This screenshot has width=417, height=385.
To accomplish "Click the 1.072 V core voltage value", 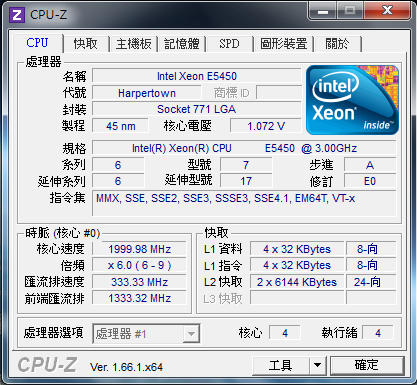I will pyautogui.click(x=266, y=126).
